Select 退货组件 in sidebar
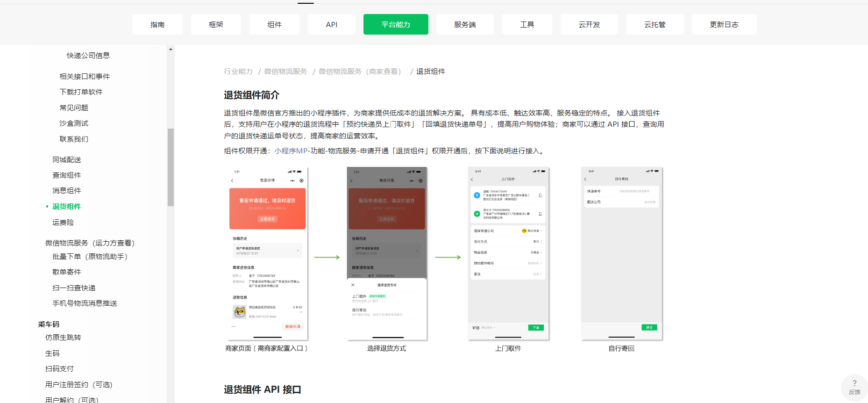This screenshot has height=403, width=868. tap(67, 206)
